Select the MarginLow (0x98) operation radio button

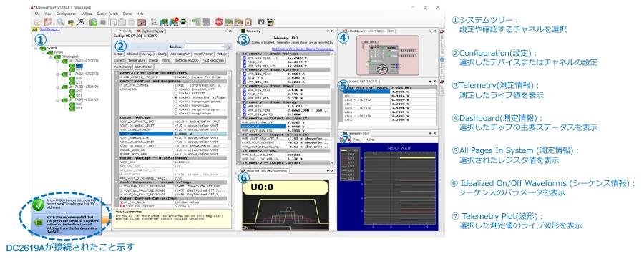tap(176, 105)
